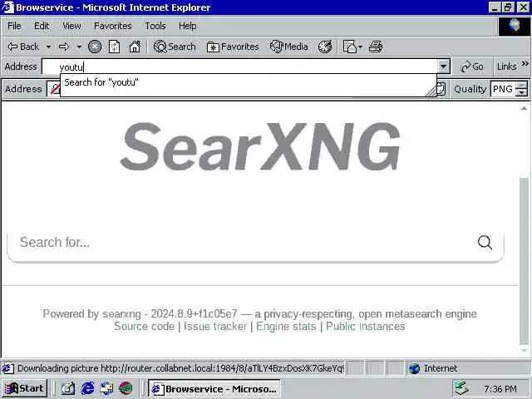The height and width of the screenshot is (399, 532).
Task: Click the scrollbar down arrow
Action: click(x=525, y=351)
